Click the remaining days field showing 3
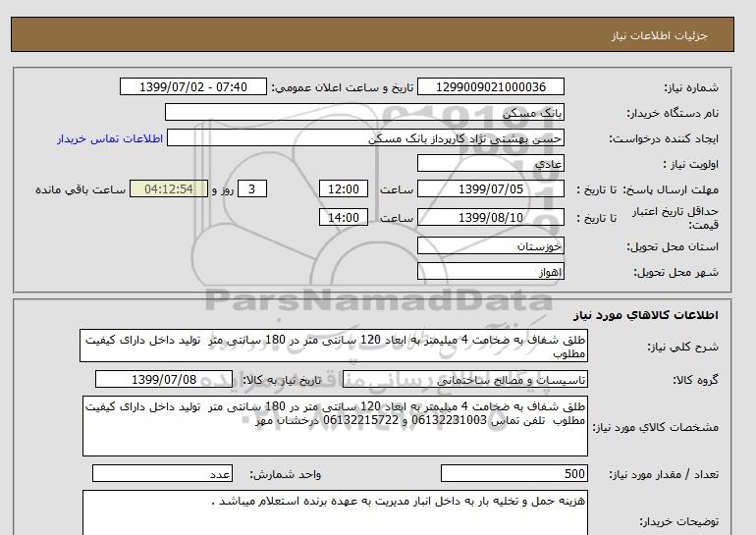Viewport: 756px width, 535px height. point(253,189)
